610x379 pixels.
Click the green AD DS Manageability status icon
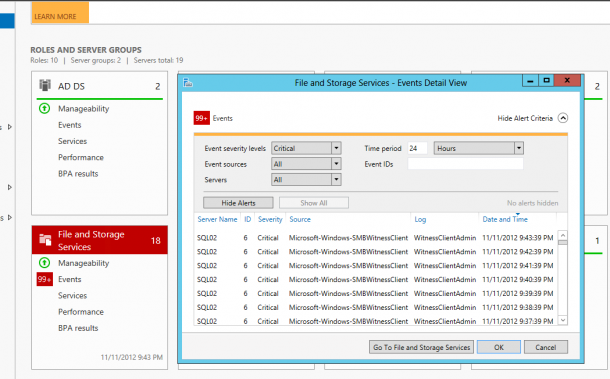pyautogui.click(x=45, y=108)
